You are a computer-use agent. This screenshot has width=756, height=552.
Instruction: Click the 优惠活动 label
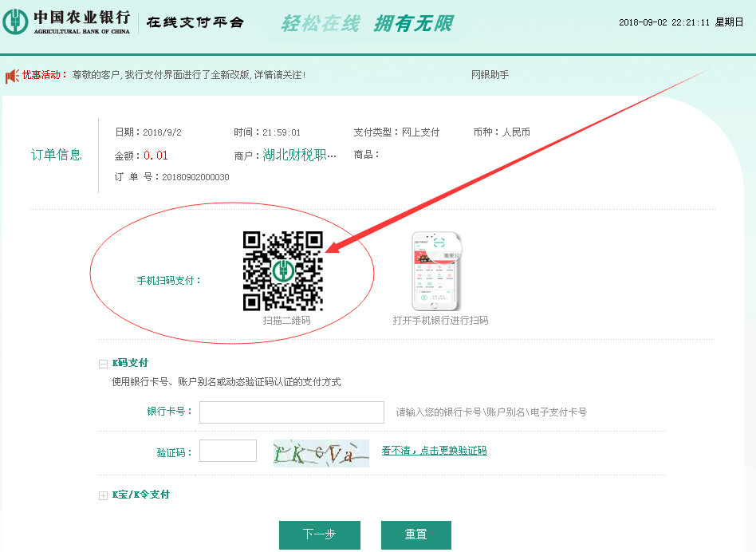45,75
